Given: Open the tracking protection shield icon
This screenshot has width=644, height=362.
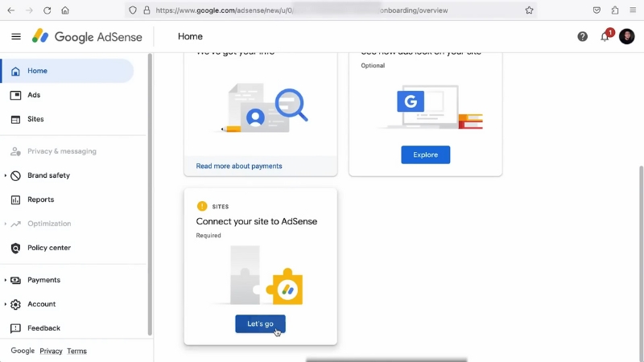Looking at the screenshot, I should (133, 10).
